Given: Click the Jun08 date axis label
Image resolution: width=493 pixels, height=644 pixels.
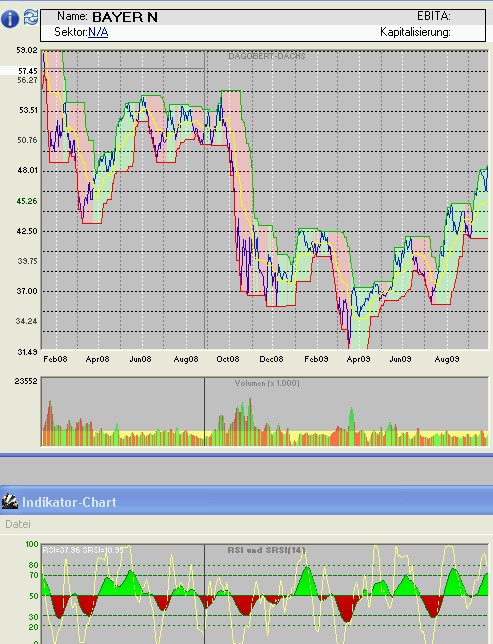Looking at the screenshot, I should [x=141, y=359].
